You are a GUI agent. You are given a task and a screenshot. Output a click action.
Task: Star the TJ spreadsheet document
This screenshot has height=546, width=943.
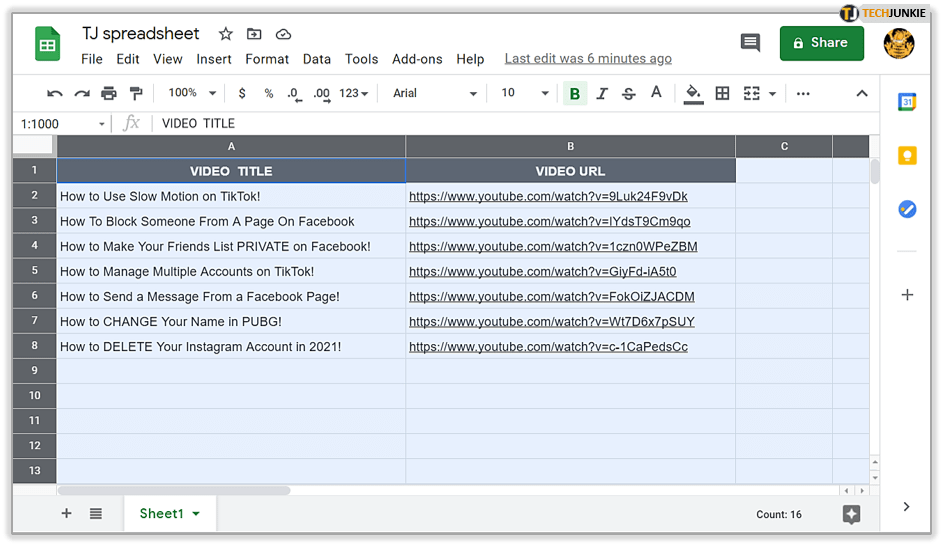click(x=225, y=34)
